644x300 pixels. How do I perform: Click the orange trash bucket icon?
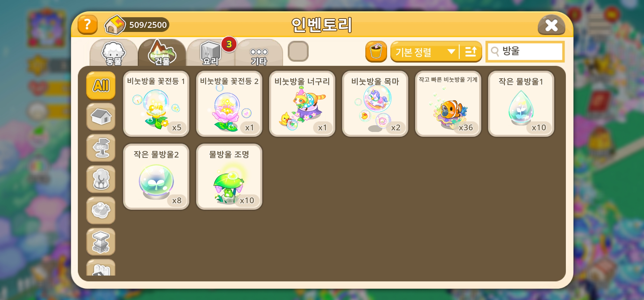(x=376, y=52)
